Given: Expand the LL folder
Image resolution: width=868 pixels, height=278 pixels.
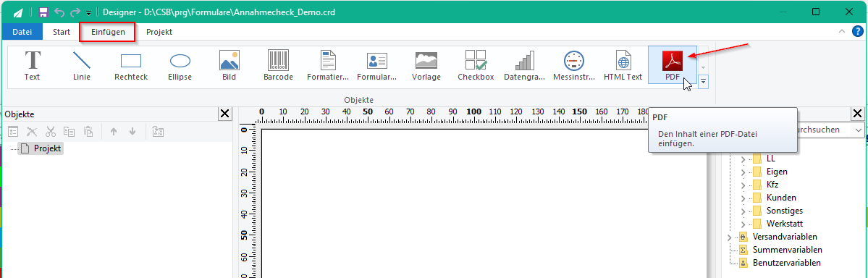Looking at the screenshot, I should (x=743, y=159).
